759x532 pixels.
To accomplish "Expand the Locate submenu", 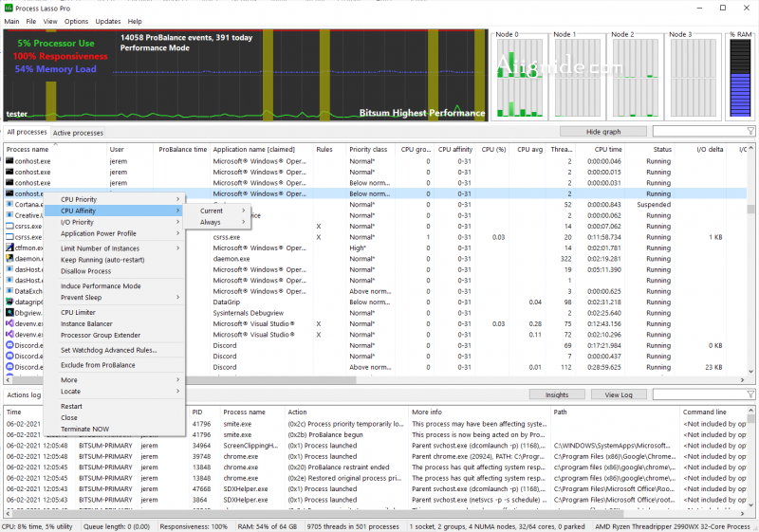I will [114, 392].
